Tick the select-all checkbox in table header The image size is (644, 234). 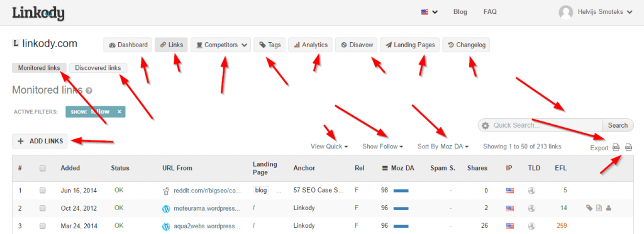42,168
